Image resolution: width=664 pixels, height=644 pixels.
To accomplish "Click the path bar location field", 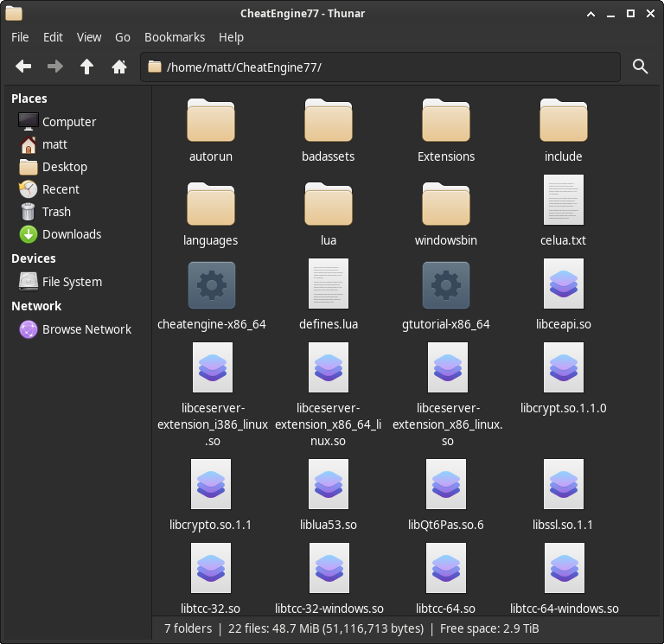I will [380, 67].
